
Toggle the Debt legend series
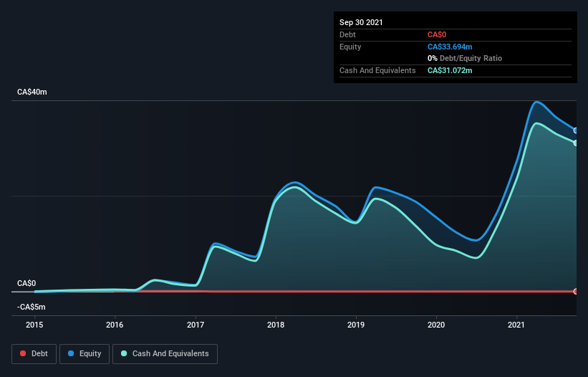32,353
